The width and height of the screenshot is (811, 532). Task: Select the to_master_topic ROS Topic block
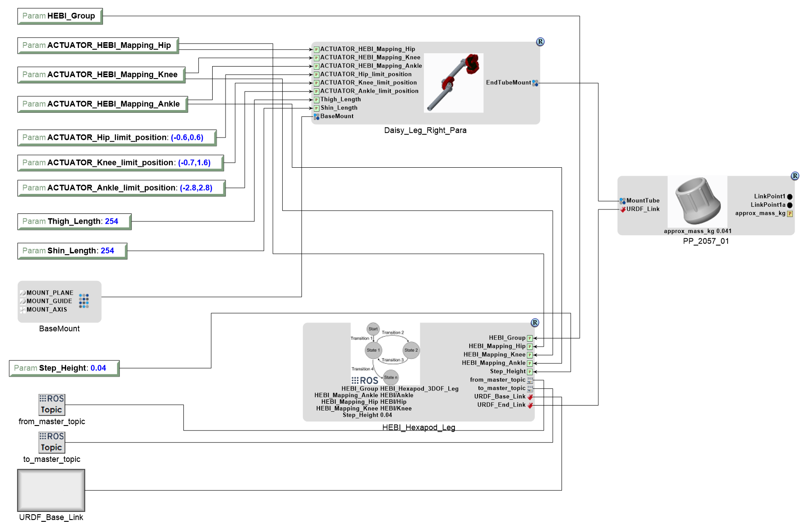point(51,442)
